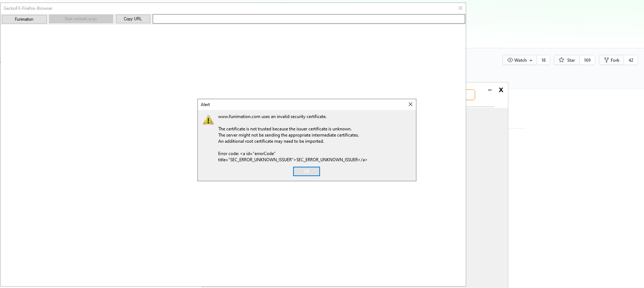Click the Watch count 18
The height and width of the screenshot is (288, 644).
[x=544, y=60]
